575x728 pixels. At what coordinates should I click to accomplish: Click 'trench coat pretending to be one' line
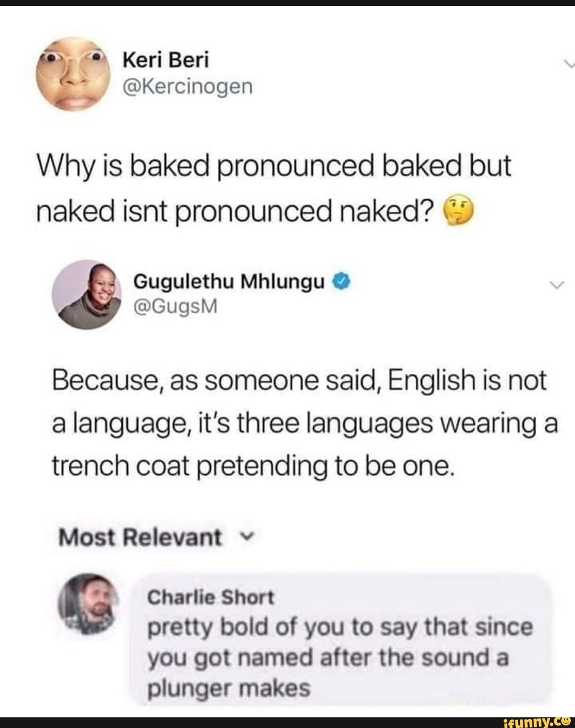253,466
